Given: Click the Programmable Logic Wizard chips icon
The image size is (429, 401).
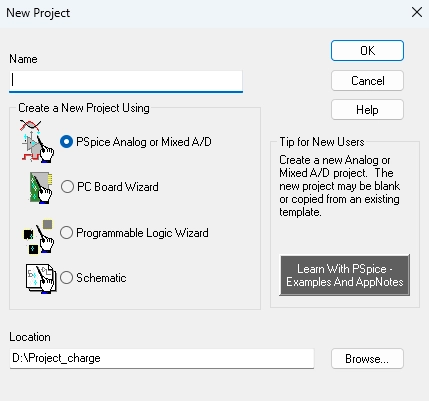Looking at the screenshot, I should point(39,236).
